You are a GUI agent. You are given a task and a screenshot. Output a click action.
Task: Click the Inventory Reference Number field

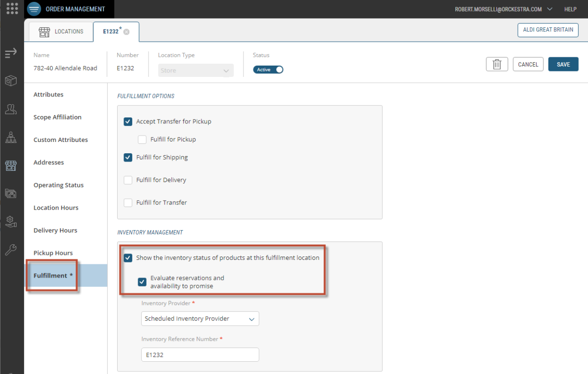click(200, 355)
